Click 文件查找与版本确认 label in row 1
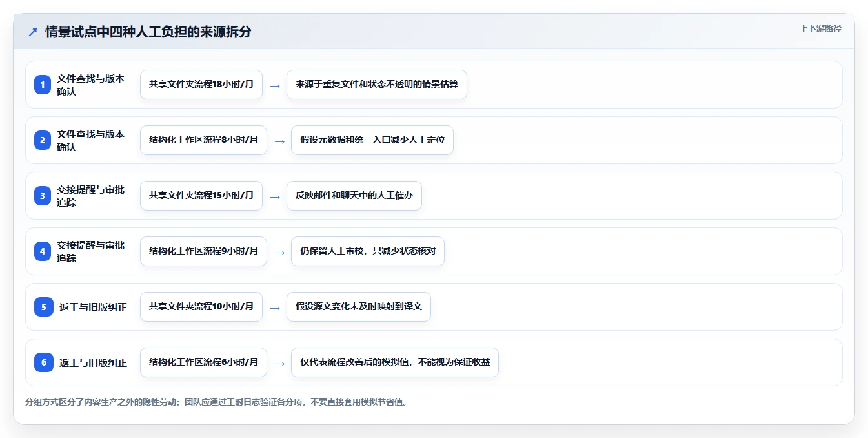Screen dimensions: 868x438 click(90, 85)
